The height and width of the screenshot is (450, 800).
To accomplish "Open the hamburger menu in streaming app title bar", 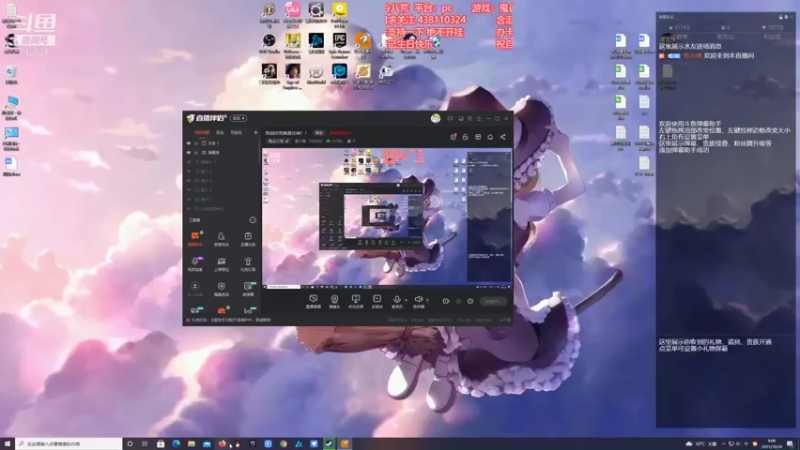I will [479, 118].
